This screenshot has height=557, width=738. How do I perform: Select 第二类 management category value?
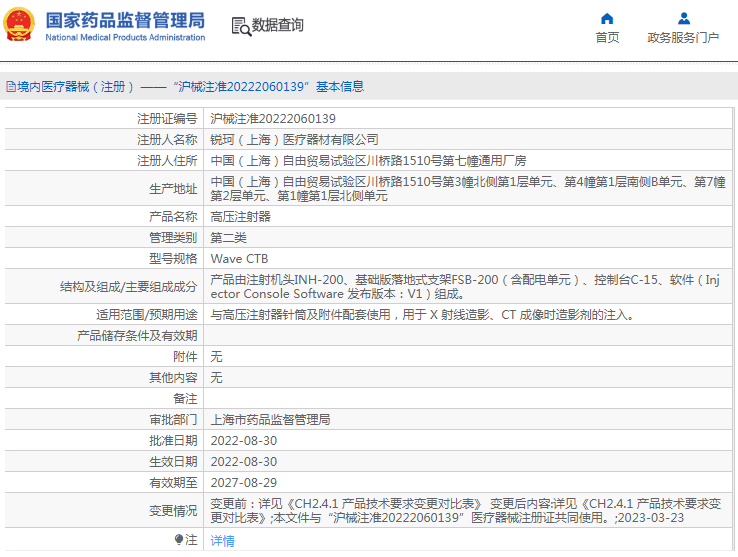pyautogui.click(x=228, y=238)
